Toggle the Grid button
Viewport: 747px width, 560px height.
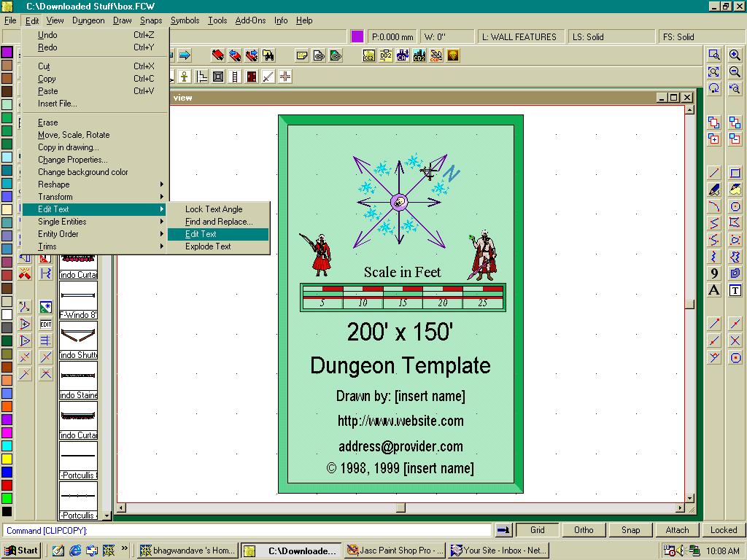tap(538, 530)
